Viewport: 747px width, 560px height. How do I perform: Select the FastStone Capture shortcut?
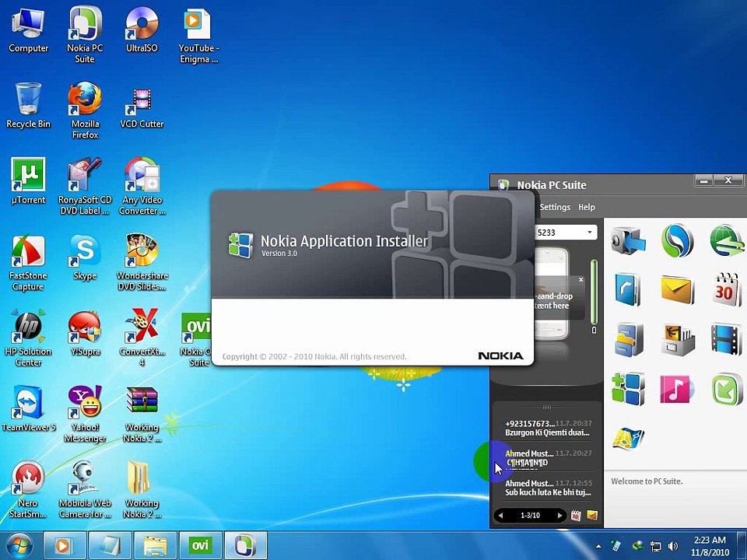coord(28,263)
